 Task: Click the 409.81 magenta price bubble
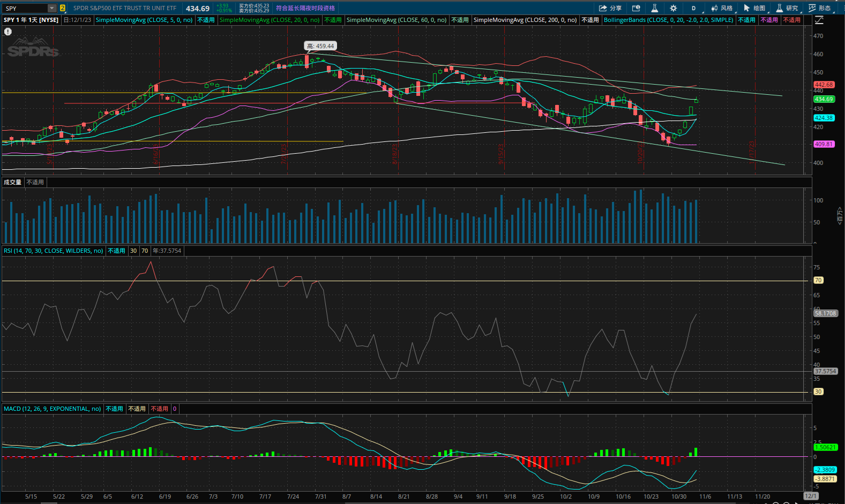tap(824, 144)
